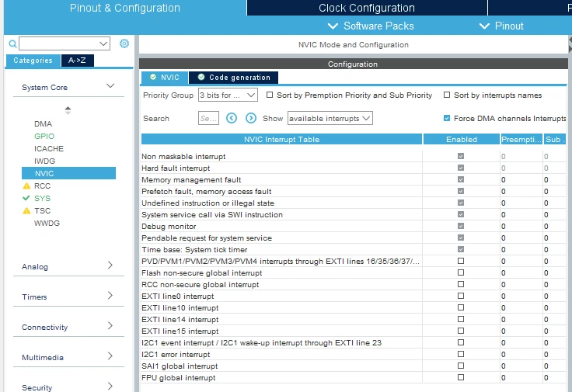Enable PVD/PVM1/PVM2 interrupts checkbox
The width and height of the screenshot is (572, 392).
pos(461,262)
